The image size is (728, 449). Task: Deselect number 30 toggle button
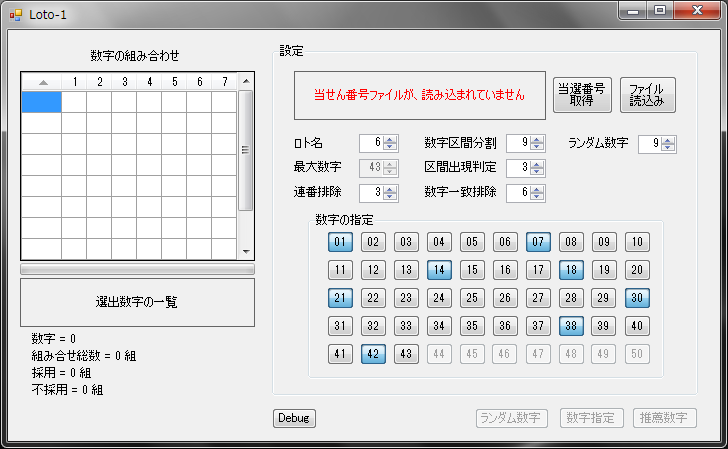[x=637, y=298]
